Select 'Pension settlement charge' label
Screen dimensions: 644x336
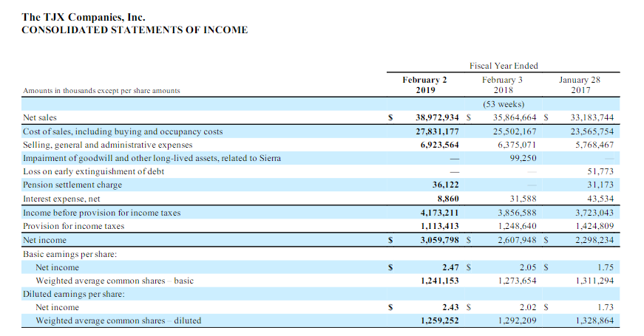tap(72, 185)
